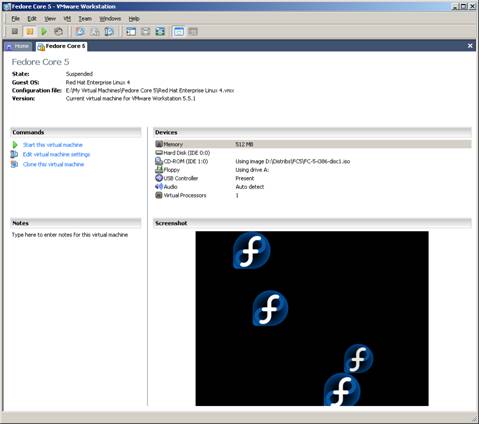Switch to the Home tab
The width and height of the screenshot is (479, 424).
click(x=18, y=46)
